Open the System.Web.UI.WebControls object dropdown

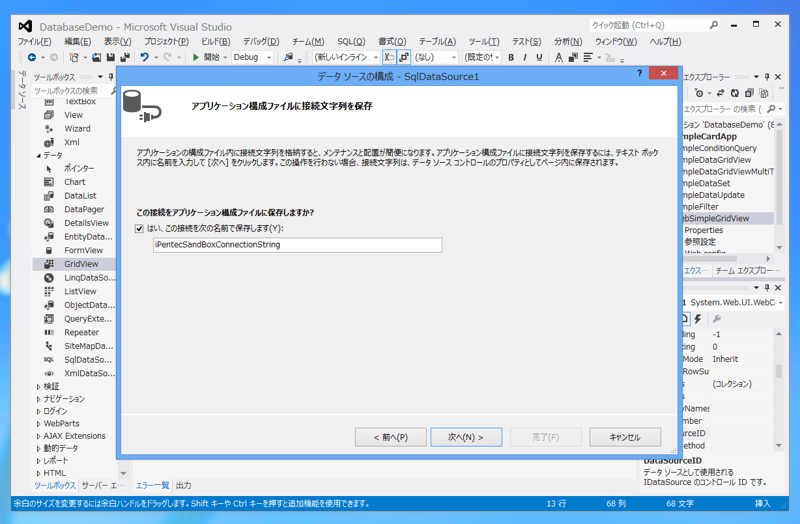tap(781, 303)
